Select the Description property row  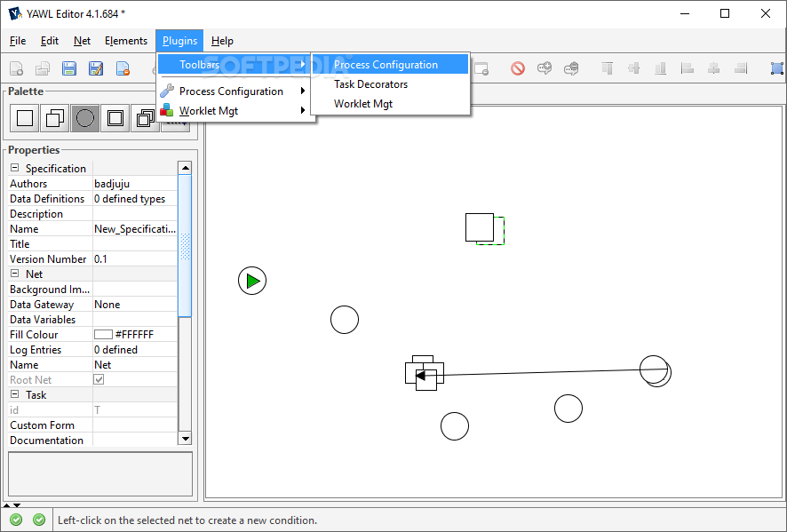[x=93, y=214]
